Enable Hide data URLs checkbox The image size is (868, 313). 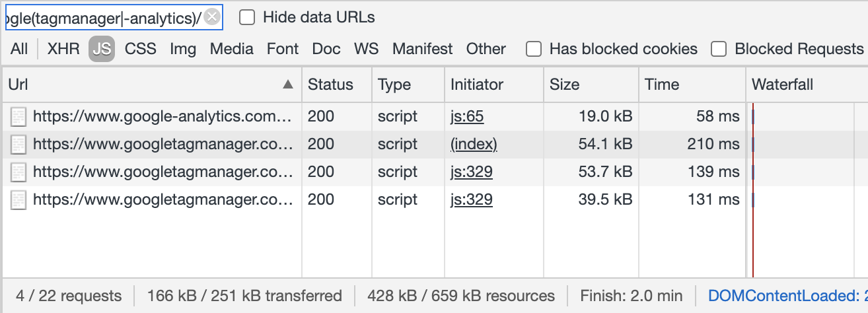point(247,18)
